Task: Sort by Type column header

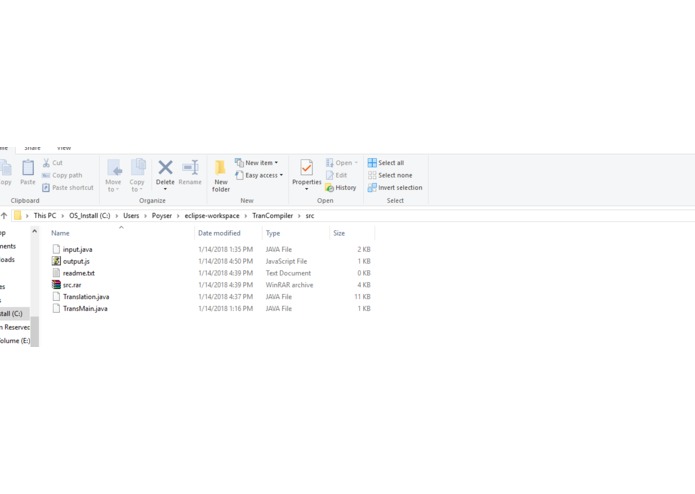Action: pyautogui.click(x=273, y=233)
